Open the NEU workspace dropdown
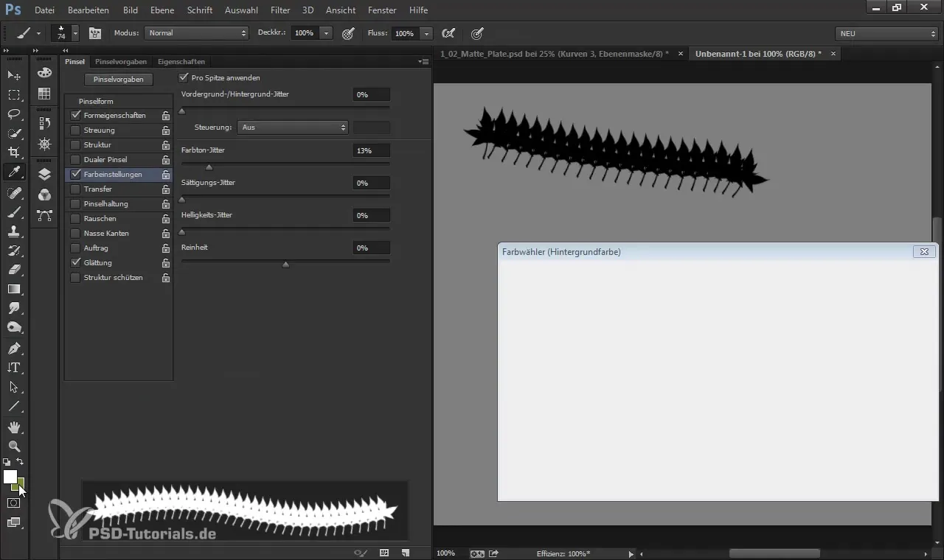 coord(886,33)
